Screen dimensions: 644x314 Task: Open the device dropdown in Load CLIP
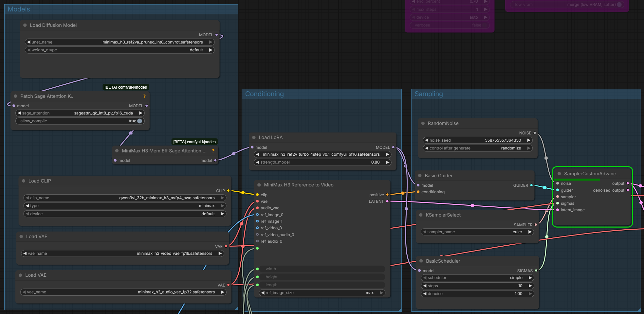(x=125, y=214)
